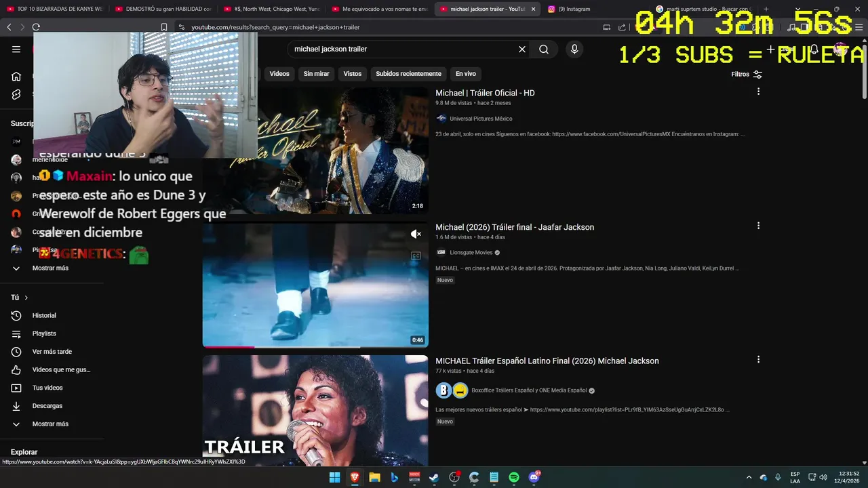Show hidden system tray icons
The width and height of the screenshot is (868, 488).
click(749, 477)
